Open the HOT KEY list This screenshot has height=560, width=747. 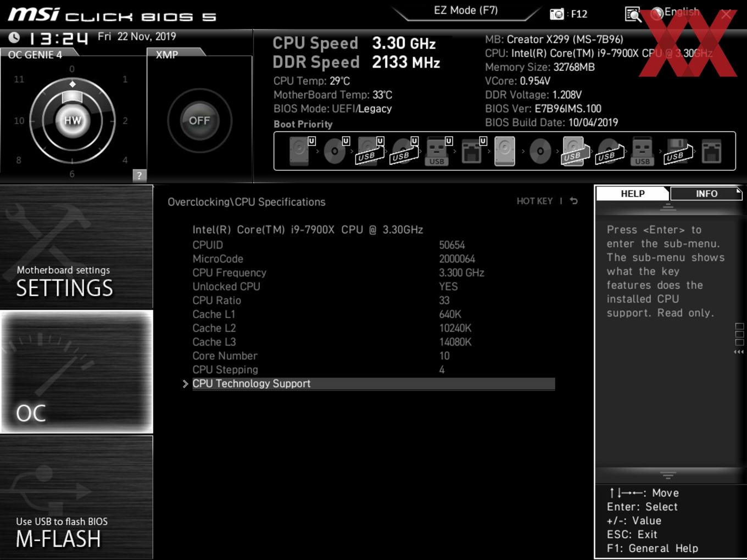[534, 201]
